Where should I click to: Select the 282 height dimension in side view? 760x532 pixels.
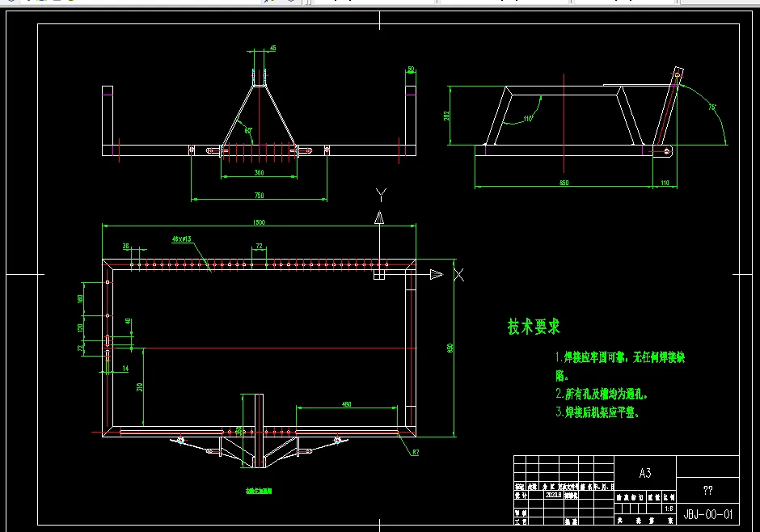click(x=446, y=116)
